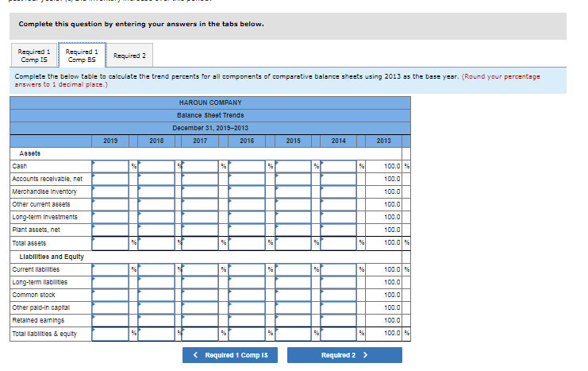This screenshot has width=588, height=371.
Task: Select Common stock 2016 input field
Action: (247, 296)
